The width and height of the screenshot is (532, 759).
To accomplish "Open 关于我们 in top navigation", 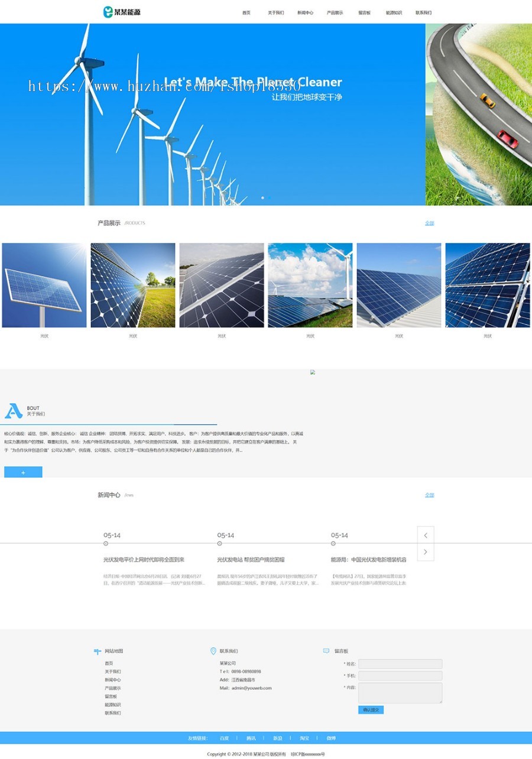I will tap(275, 12).
